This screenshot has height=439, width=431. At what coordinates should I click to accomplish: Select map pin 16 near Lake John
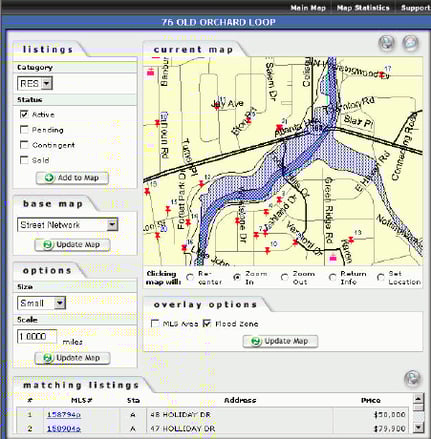184,248
